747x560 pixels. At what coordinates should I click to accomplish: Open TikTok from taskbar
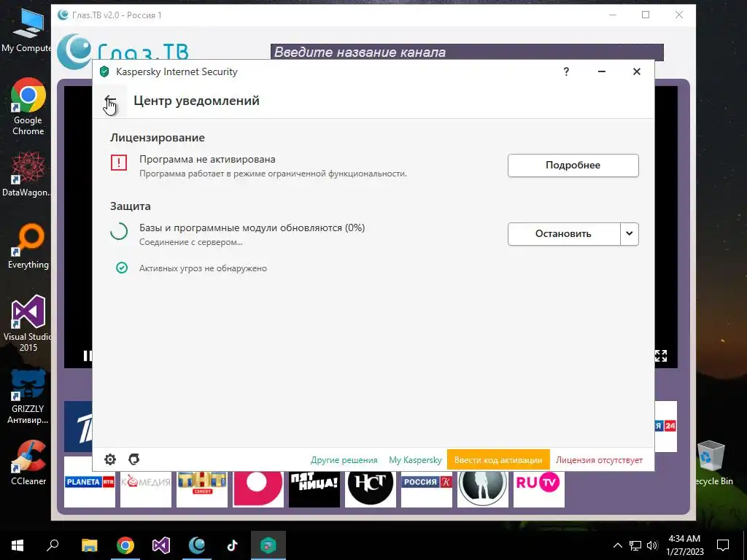point(233,545)
